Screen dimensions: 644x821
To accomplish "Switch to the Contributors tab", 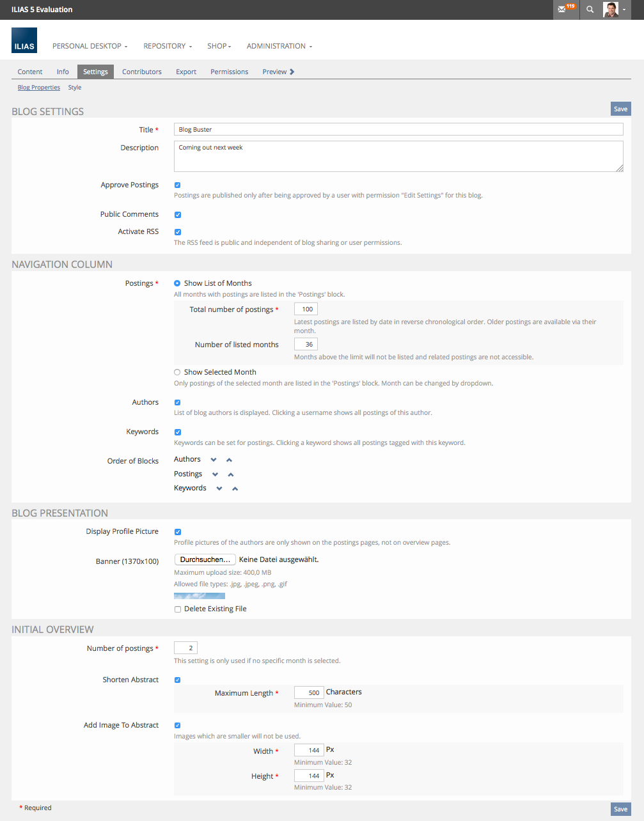I will point(142,72).
